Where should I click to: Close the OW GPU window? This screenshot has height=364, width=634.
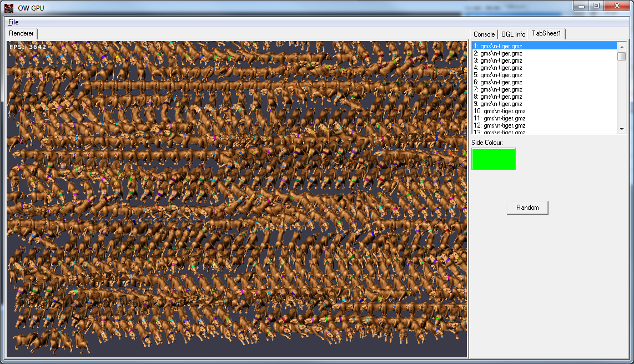(x=617, y=6)
